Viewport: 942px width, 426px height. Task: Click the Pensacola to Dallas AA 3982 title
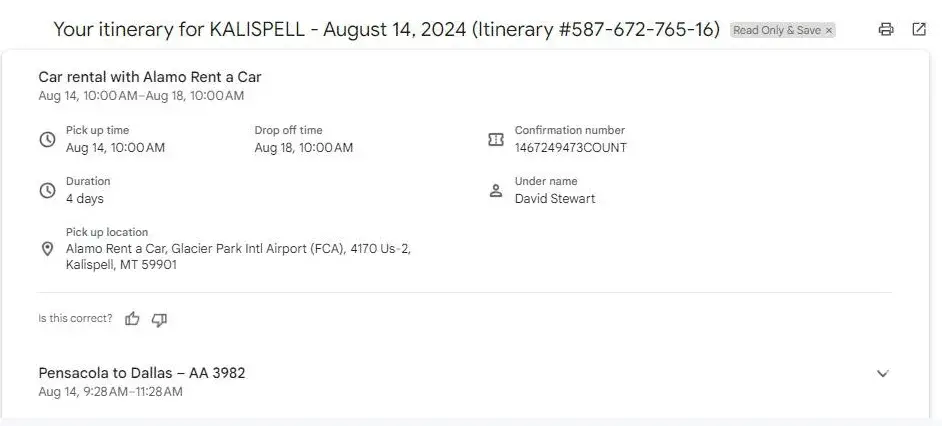pos(142,373)
